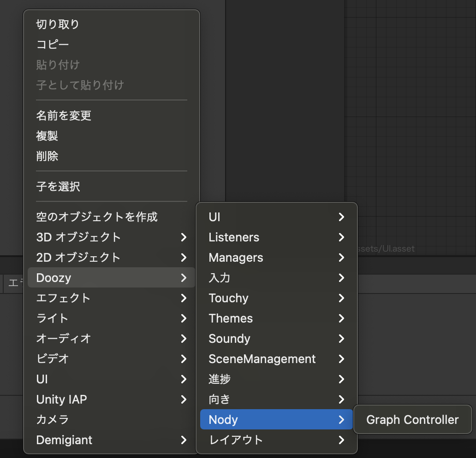Click the highlighted Nody menu item
This screenshot has height=458, width=476.
pos(277,419)
